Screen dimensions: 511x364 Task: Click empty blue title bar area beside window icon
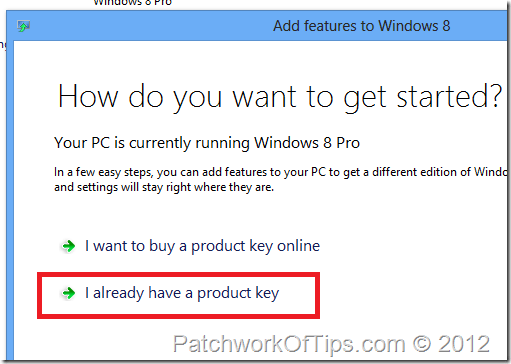[150, 26]
